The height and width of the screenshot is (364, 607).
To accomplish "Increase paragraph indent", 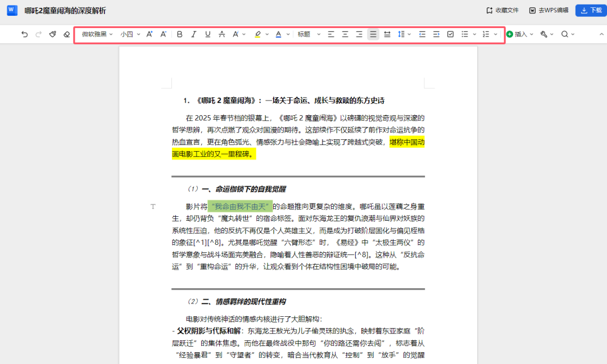I will click(x=436, y=34).
